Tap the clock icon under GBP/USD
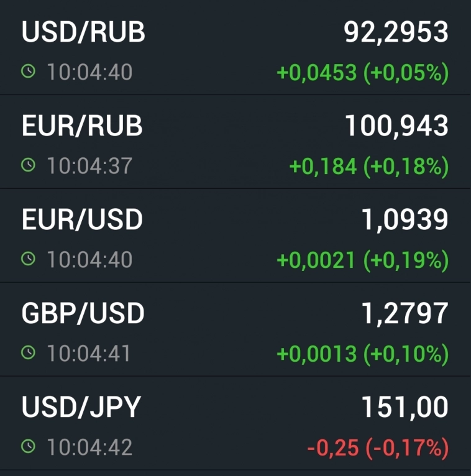The height and width of the screenshot is (476, 471). 28,353
